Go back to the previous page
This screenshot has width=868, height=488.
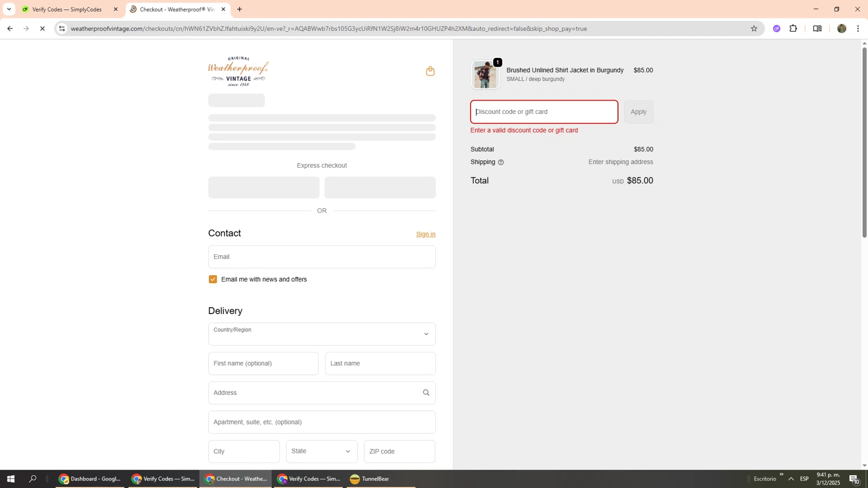(10, 28)
